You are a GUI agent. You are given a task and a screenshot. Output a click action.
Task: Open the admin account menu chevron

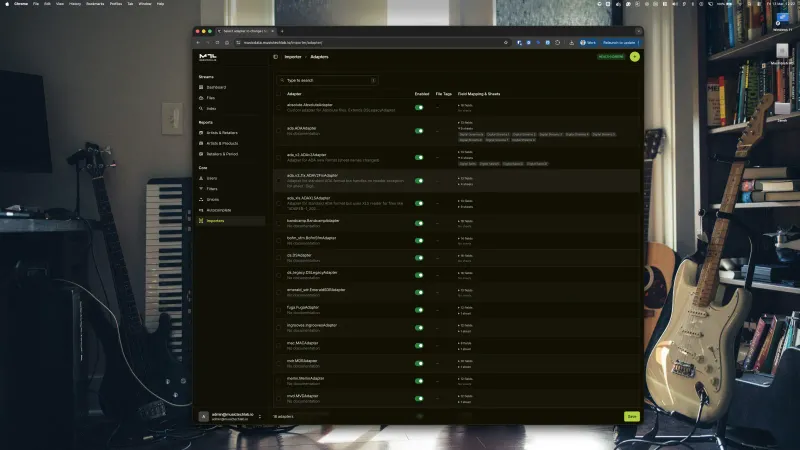[x=261, y=416]
